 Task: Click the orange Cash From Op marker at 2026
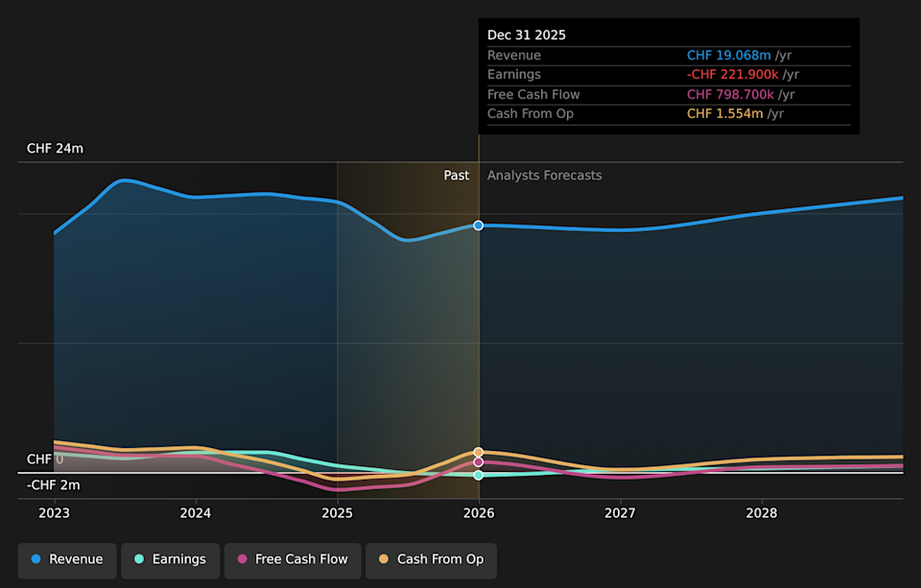[479, 452]
